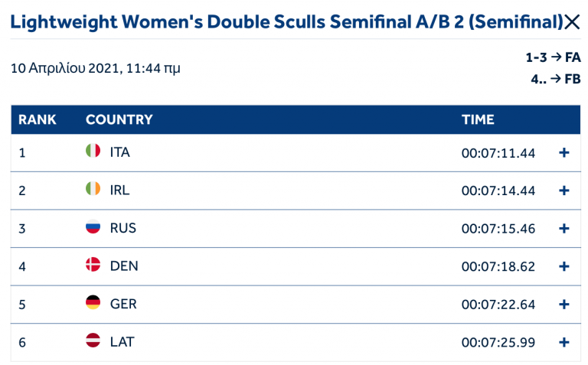The image size is (588, 365).
Task: Click the Latvia flag icon
Action: 93,341
